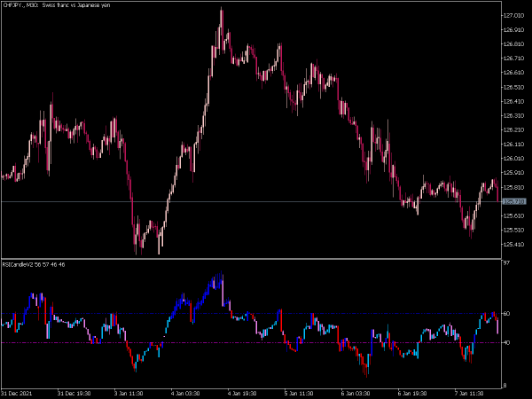Click the 126.910 price scale label
Viewport: 532px width, 399px height.
pyautogui.click(x=514, y=29)
